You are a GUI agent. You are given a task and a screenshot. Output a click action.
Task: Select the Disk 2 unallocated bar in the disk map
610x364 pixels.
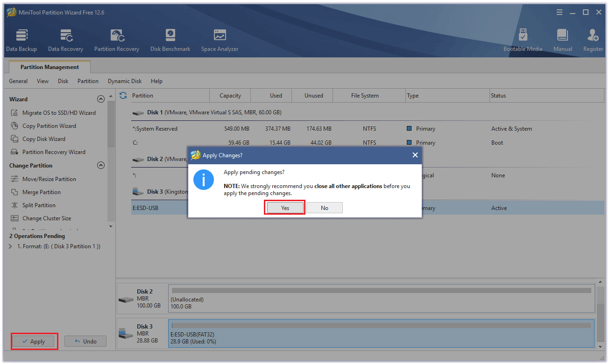pyautogui.click(x=382, y=299)
